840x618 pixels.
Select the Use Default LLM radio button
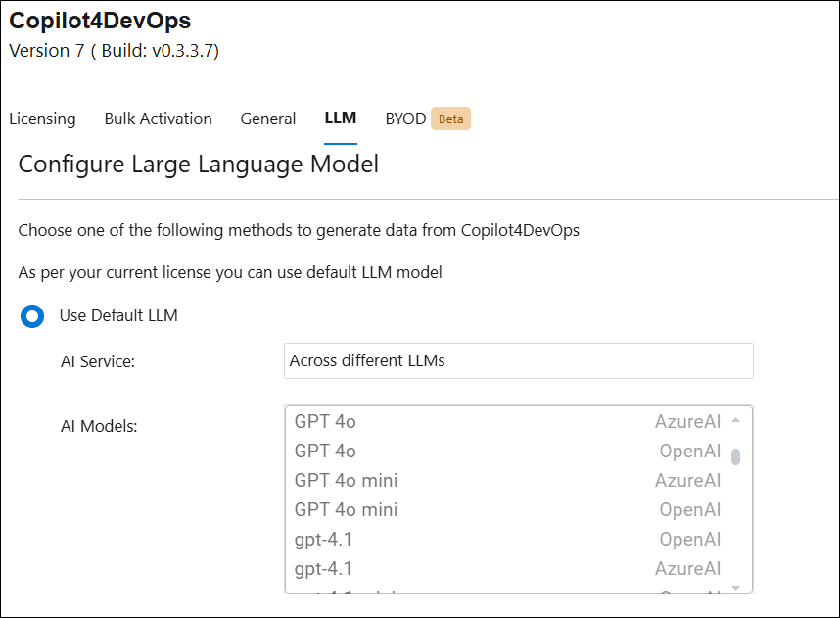[33, 316]
